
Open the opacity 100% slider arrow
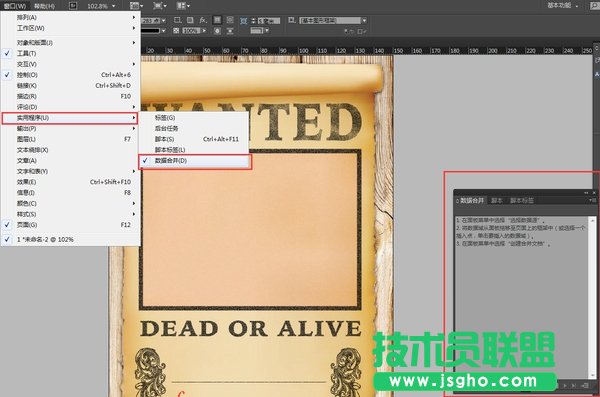coord(204,31)
